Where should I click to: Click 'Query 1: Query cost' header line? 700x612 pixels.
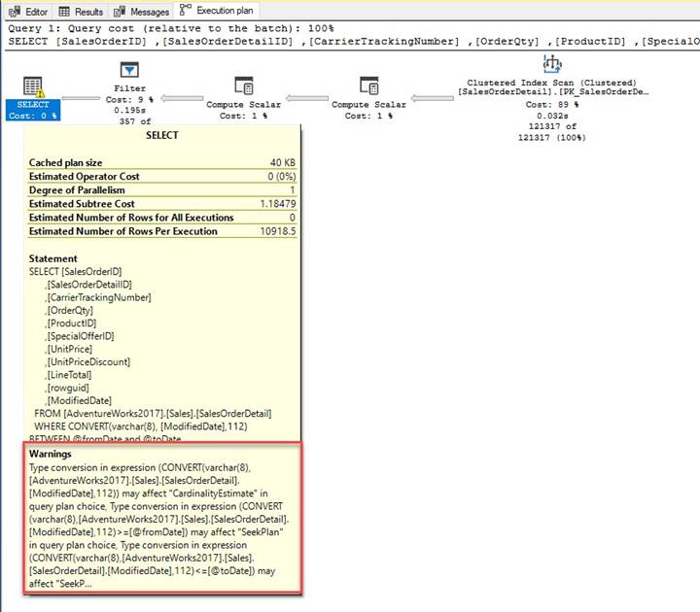click(x=171, y=28)
